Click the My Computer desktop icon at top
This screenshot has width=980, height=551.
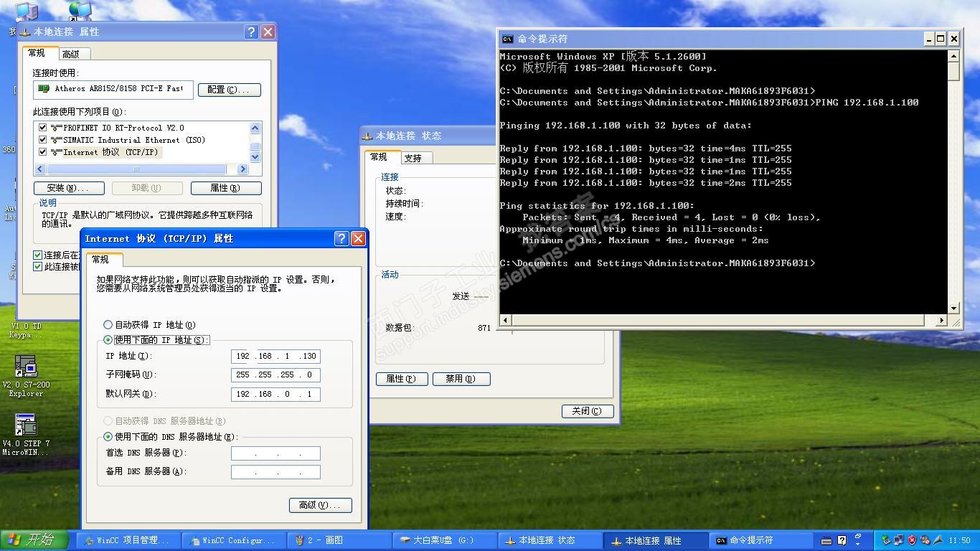(x=26, y=11)
